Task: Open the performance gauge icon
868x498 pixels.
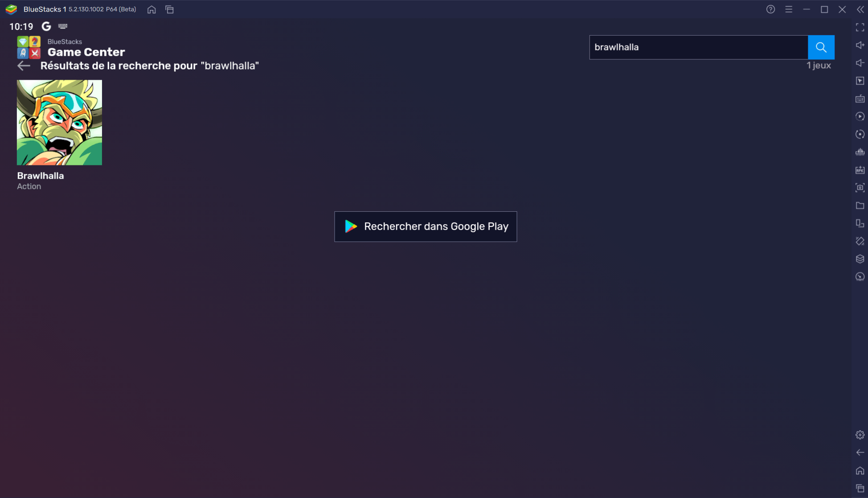Action: pos(860,277)
